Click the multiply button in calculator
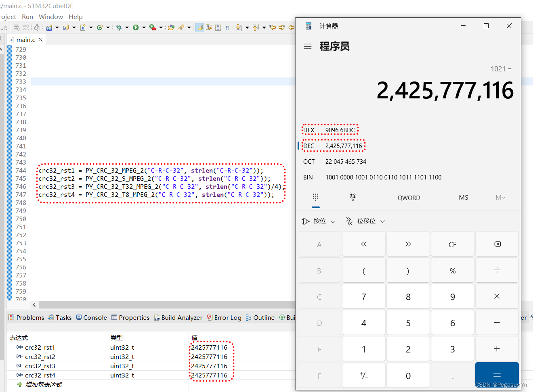 497,296
